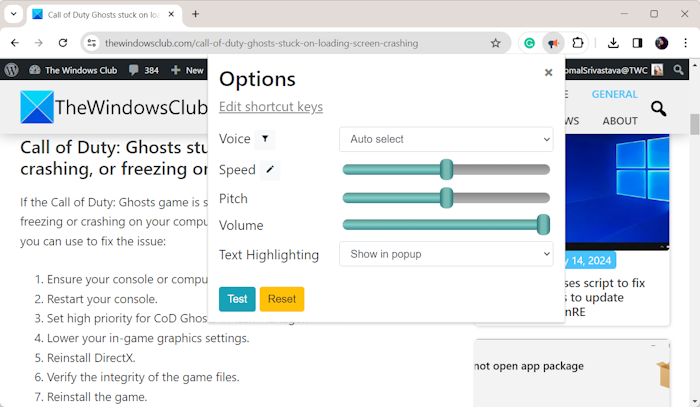Viewport: 700px width, 407px height.
Task: Open the Edit shortcut keys link
Action: 271,107
